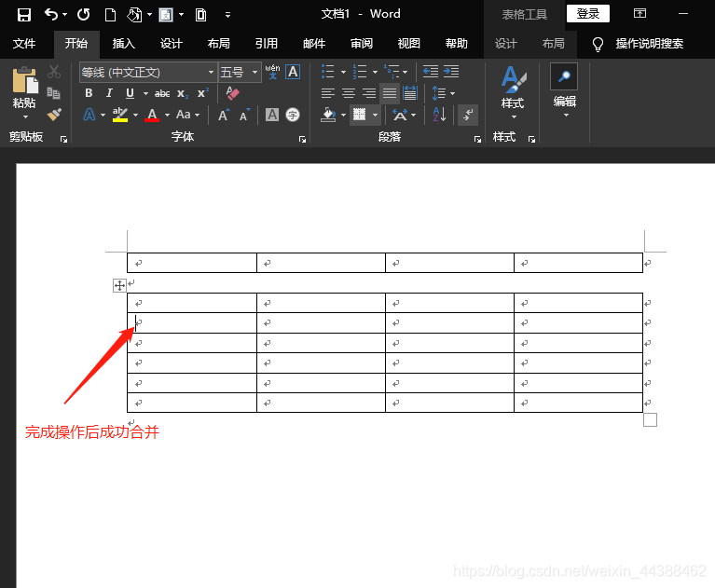Image resolution: width=715 pixels, height=588 pixels.
Task: Click the Undo arrow icon
Action: (51, 15)
